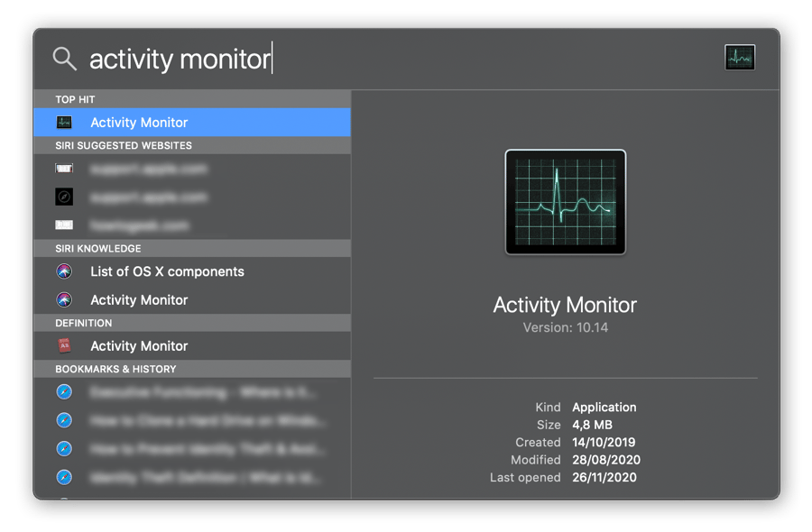Open the Activity Monitor top hit result

point(139,123)
